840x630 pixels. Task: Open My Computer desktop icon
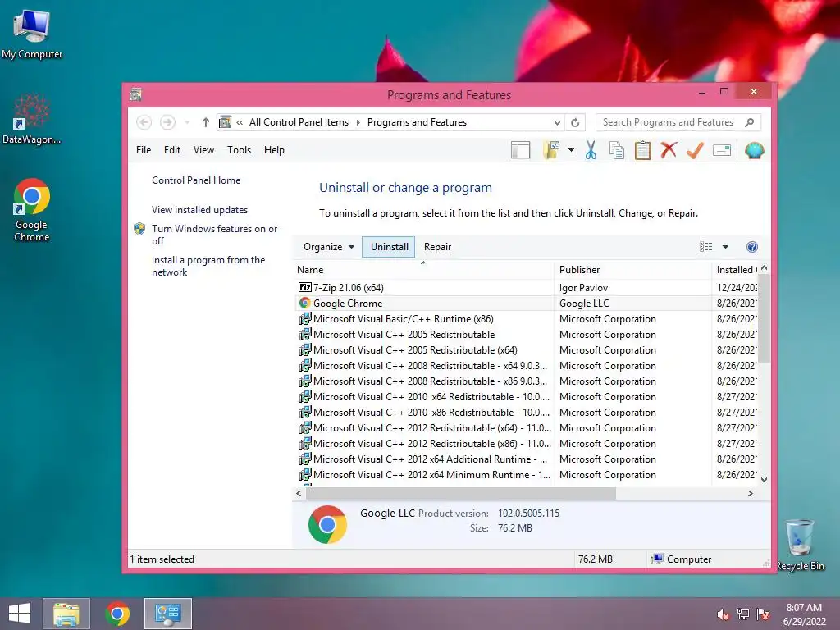click(x=32, y=33)
